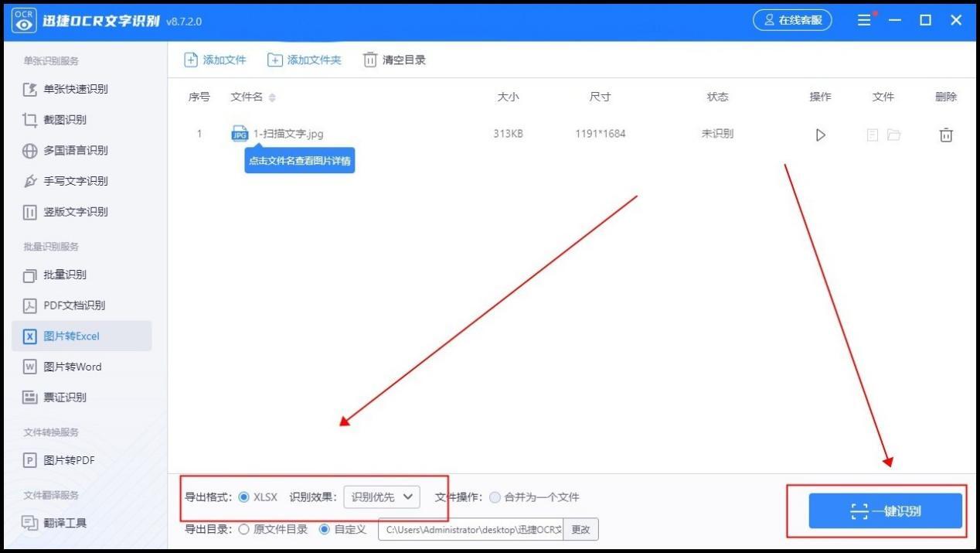Click the 序号 column header
Screen dimensions: 980x553
(199, 97)
